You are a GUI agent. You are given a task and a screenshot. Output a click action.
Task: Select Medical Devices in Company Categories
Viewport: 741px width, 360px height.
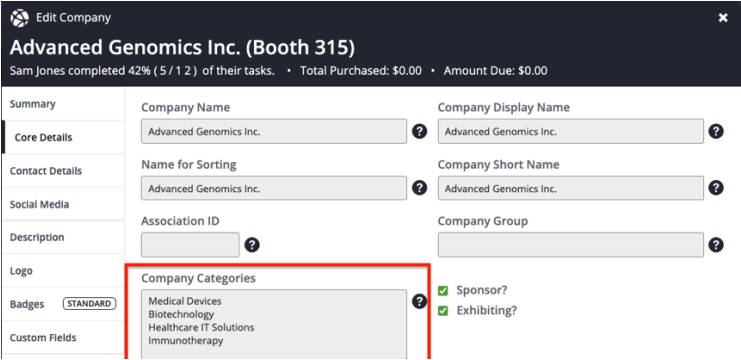pyautogui.click(x=185, y=301)
